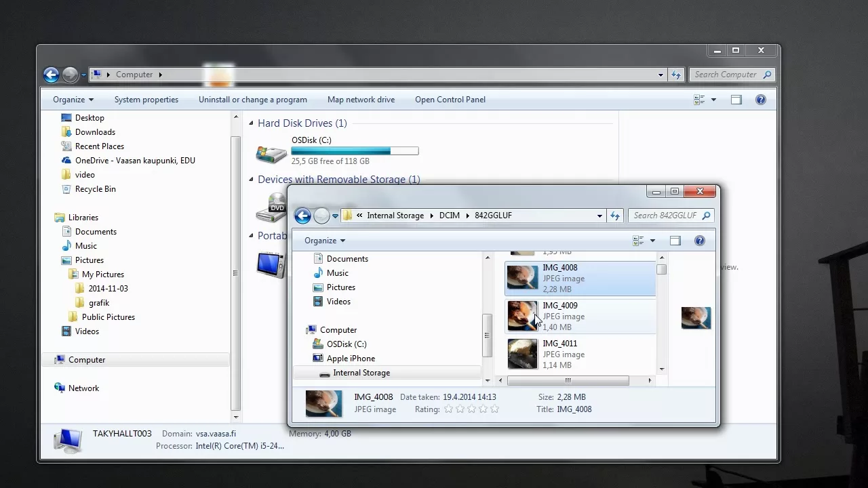Select Downloads in navigation pane
This screenshot has width=868, height=488.
tap(95, 132)
